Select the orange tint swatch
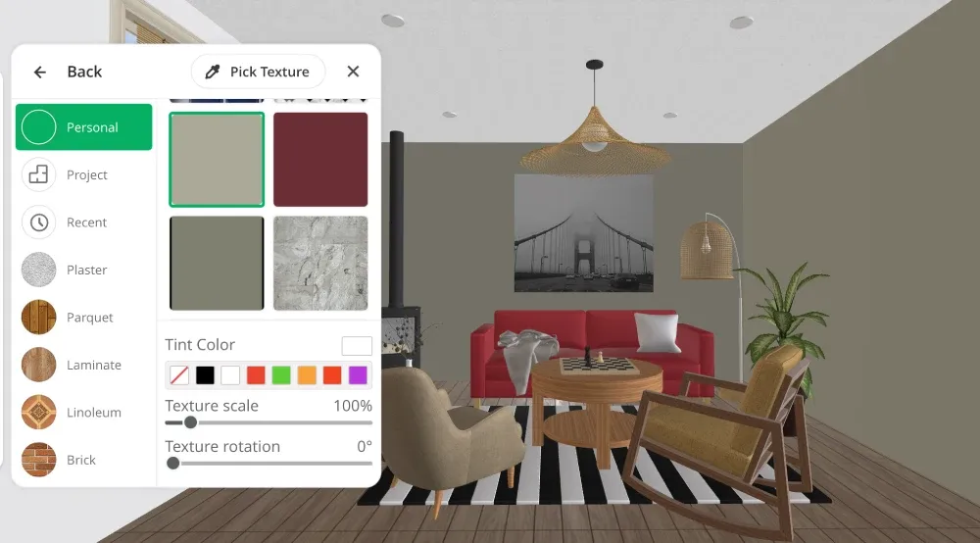980x543 pixels. pyautogui.click(x=307, y=375)
